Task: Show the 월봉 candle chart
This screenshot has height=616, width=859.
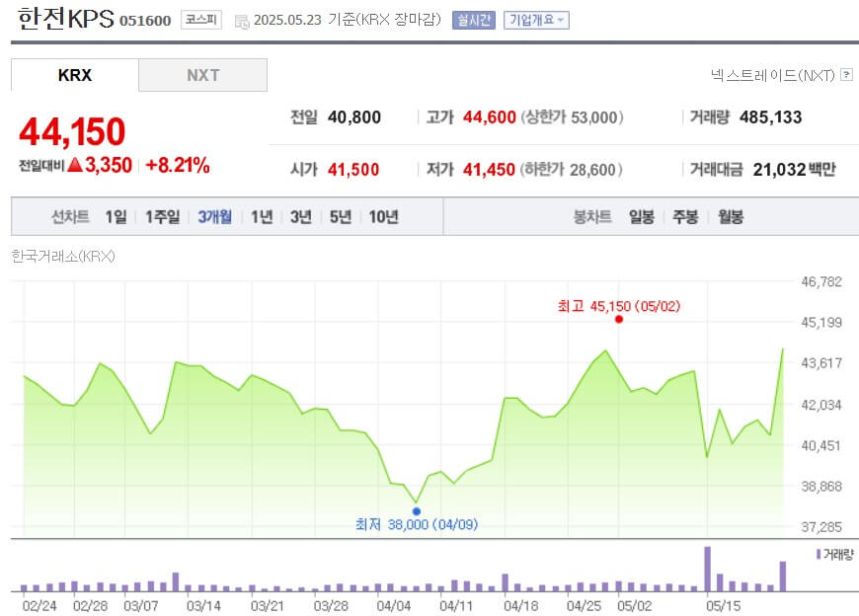Action: coord(731,217)
